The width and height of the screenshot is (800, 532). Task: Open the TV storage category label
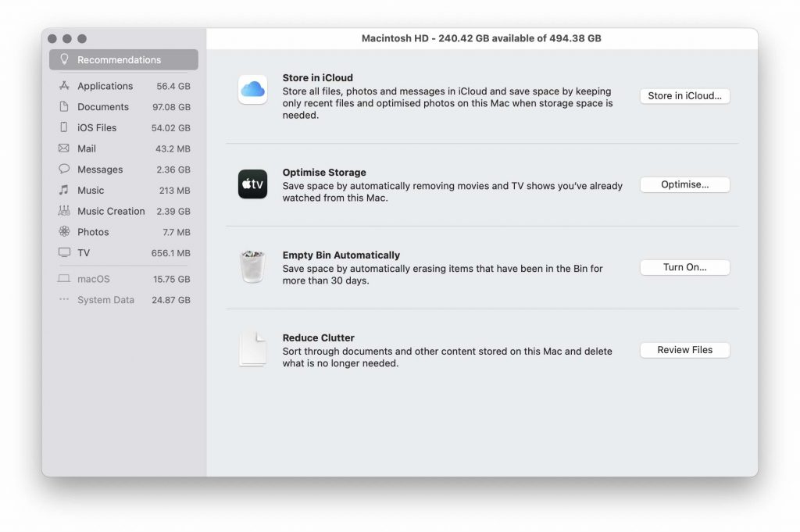[x=84, y=253]
